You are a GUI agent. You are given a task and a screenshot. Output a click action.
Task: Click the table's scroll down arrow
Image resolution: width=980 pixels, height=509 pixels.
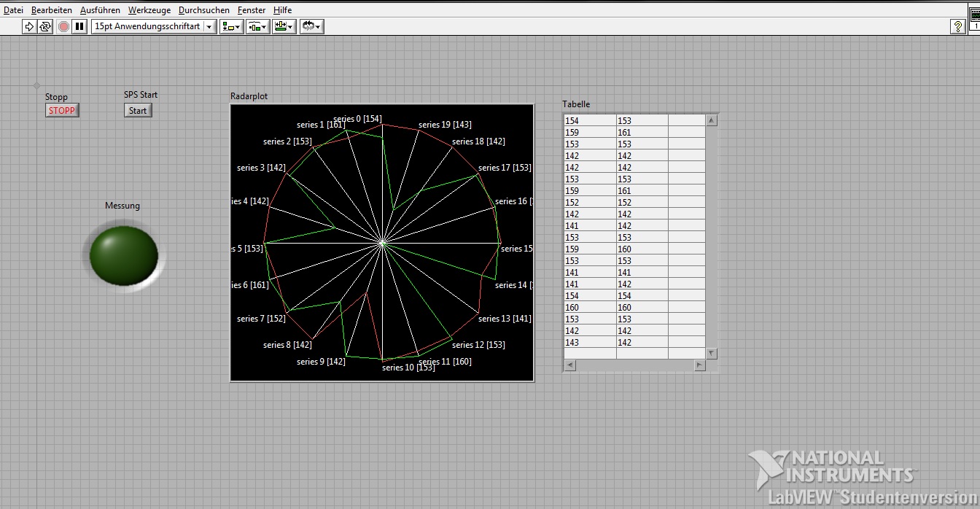(712, 354)
